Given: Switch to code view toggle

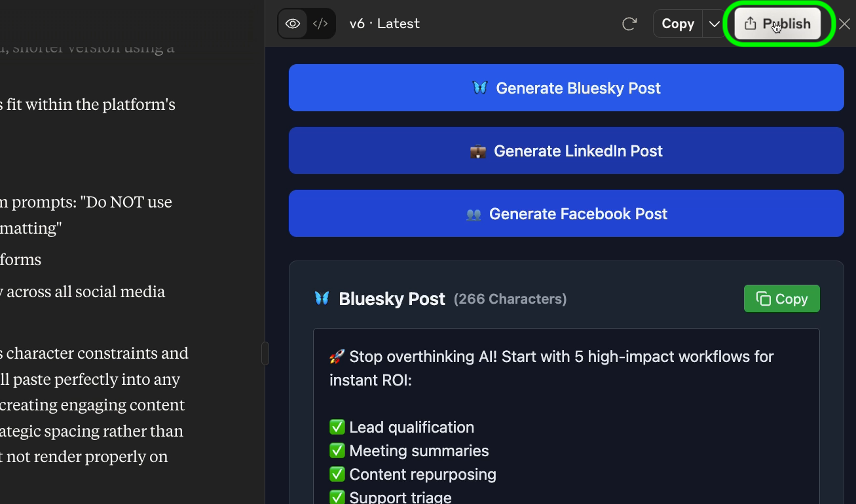Looking at the screenshot, I should tap(320, 24).
